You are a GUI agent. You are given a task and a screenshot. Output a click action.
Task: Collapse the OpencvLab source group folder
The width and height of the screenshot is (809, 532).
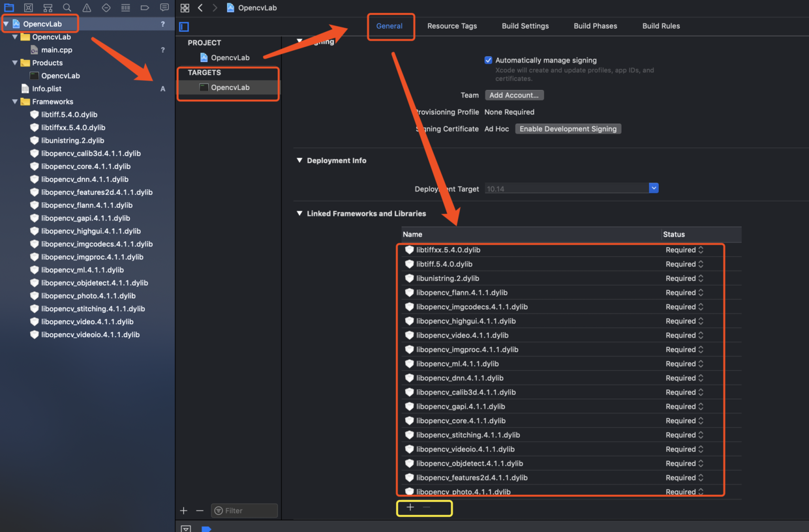tap(15, 37)
